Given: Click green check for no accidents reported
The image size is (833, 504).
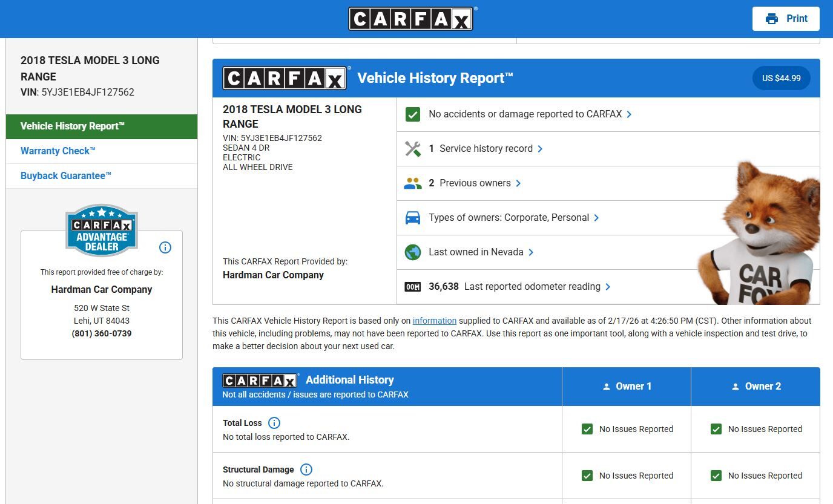Looking at the screenshot, I should [x=413, y=114].
